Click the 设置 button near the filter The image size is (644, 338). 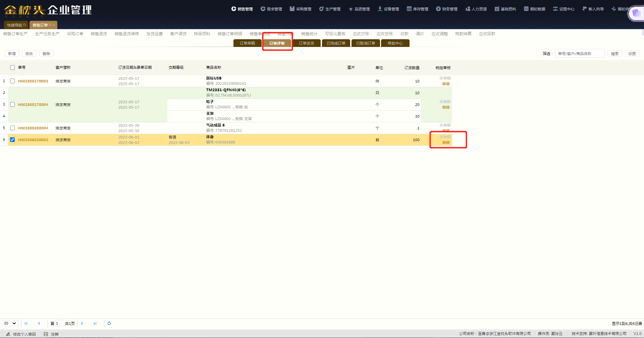coord(632,54)
